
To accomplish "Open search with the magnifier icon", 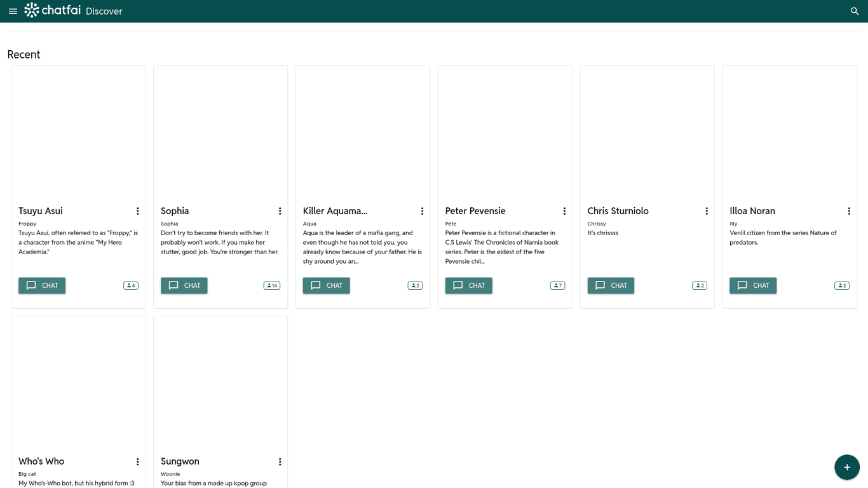I will [x=855, y=11].
